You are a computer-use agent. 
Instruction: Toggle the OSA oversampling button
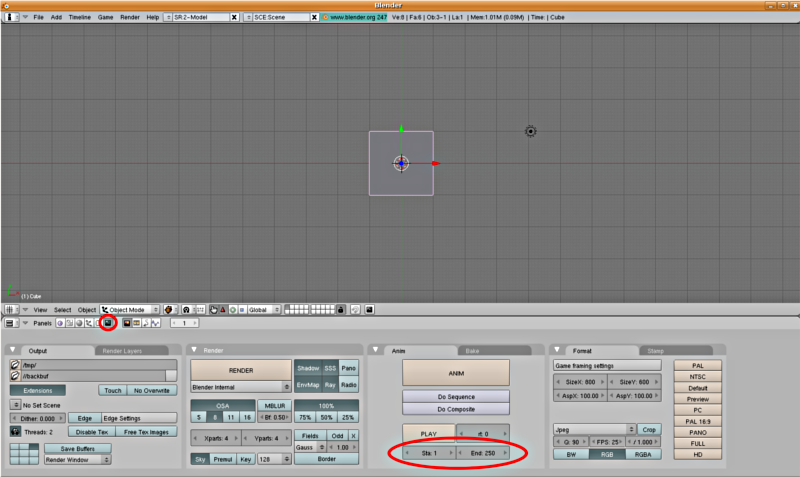(223, 406)
